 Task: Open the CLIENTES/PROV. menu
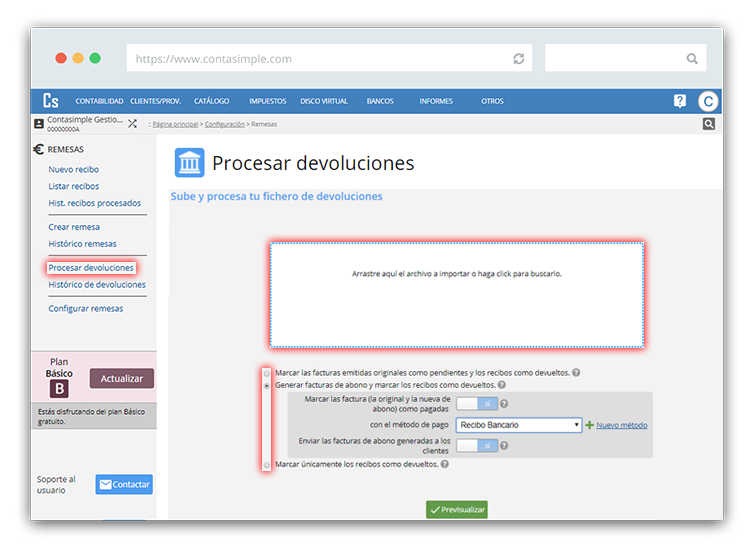tap(155, 101)
